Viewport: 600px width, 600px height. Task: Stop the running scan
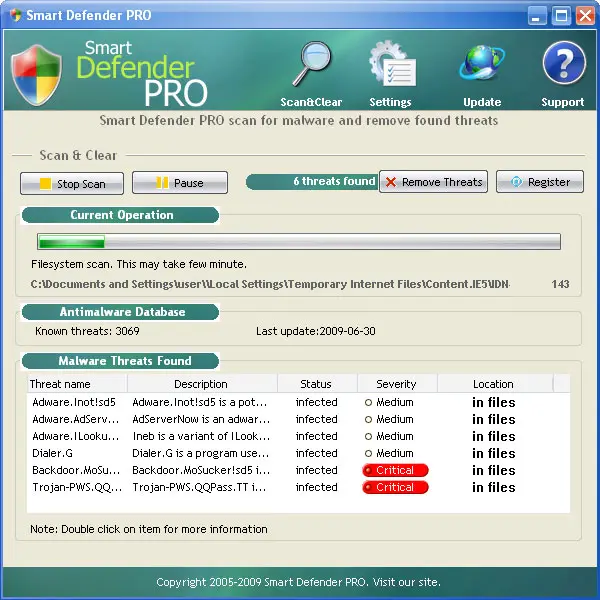[x=72, y=184]
